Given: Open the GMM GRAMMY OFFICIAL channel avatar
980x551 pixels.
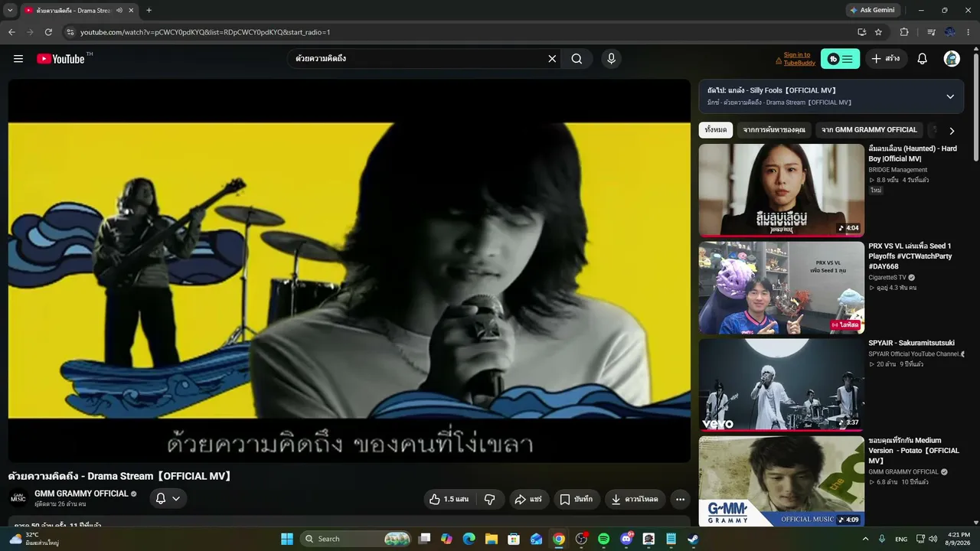Looking at the screenshot, I should [18, 499].
